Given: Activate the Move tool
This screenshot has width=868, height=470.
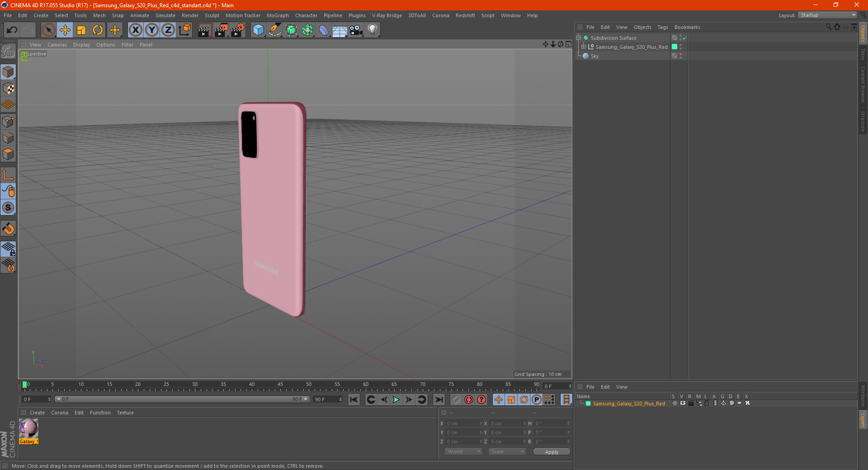Looking at the screenshot, I should (x=65, y=30).
